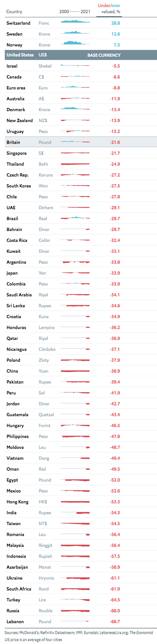Click the Under/over valued column header
The height and width of the screenshot is (644, 157).
pyautogui.click(x=109, y=9)
